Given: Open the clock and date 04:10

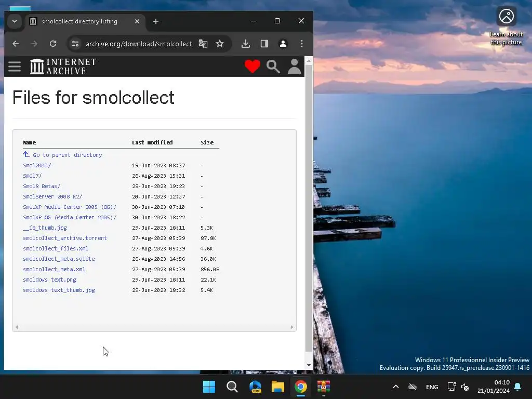Looking at the screenshot, I should (x=494, y=387).
